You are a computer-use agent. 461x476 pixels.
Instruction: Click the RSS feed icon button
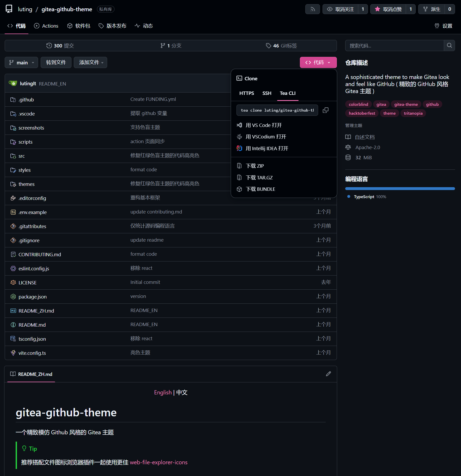coord(312,9)
